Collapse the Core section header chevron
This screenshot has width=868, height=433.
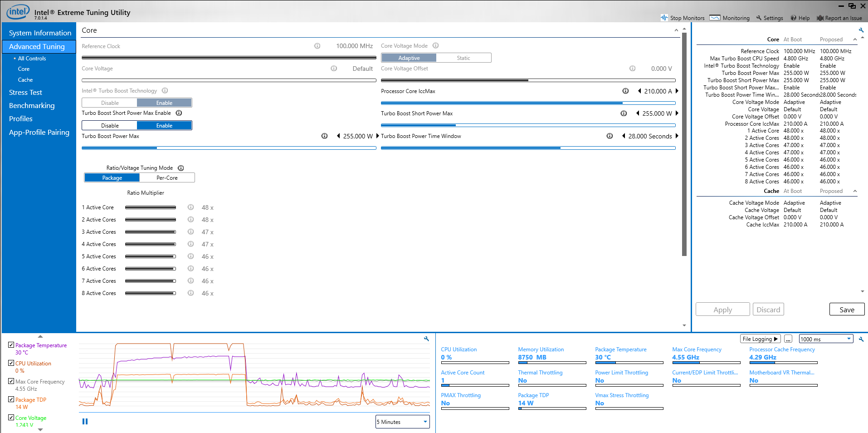click(x=676, y=30)
